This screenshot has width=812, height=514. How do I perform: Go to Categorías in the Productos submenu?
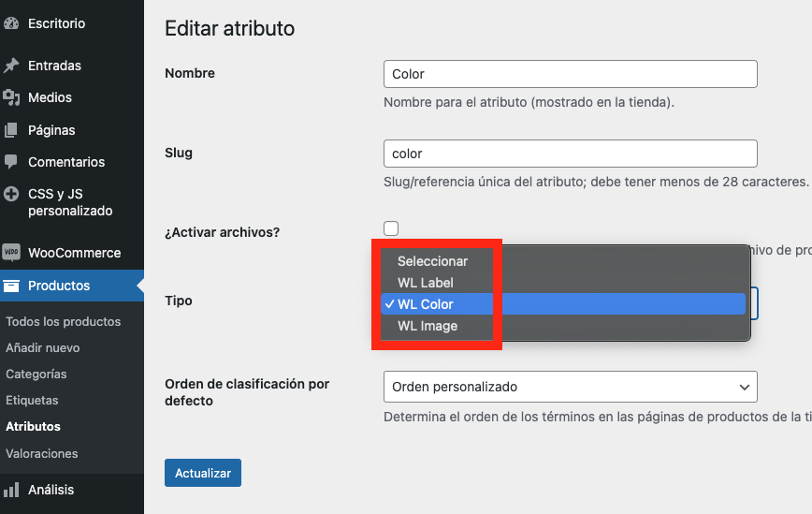click(x=36, y=374)
